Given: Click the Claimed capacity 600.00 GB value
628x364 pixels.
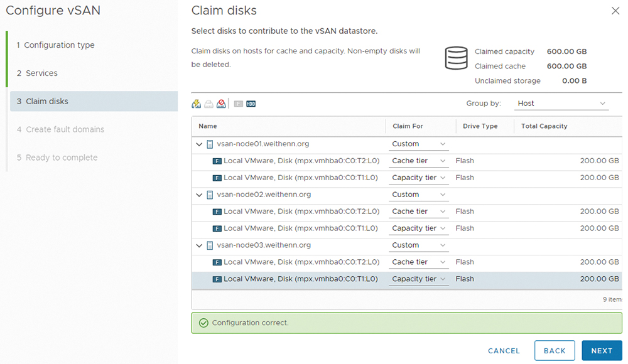Looking at the screenshot, I should 566,51.
